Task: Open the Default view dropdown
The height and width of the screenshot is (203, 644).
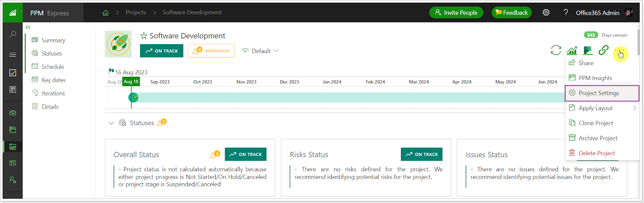Action: [260, 51]
